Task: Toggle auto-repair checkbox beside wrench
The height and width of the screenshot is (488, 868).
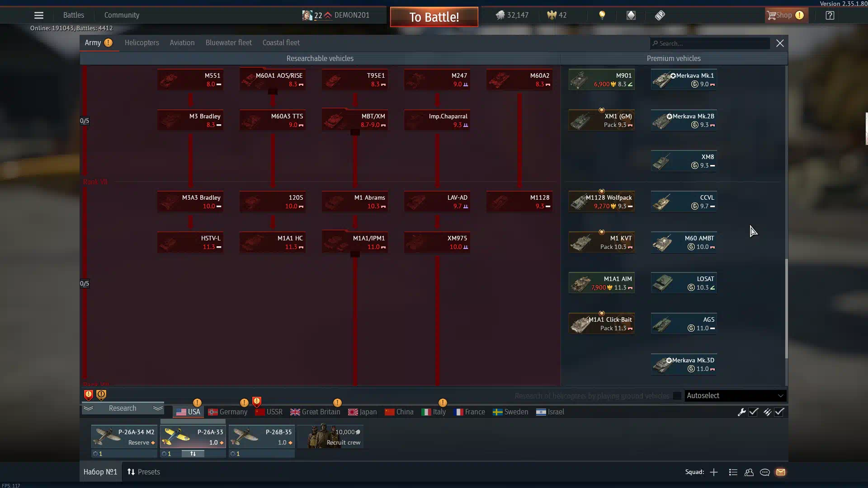Action: (753, 412)
